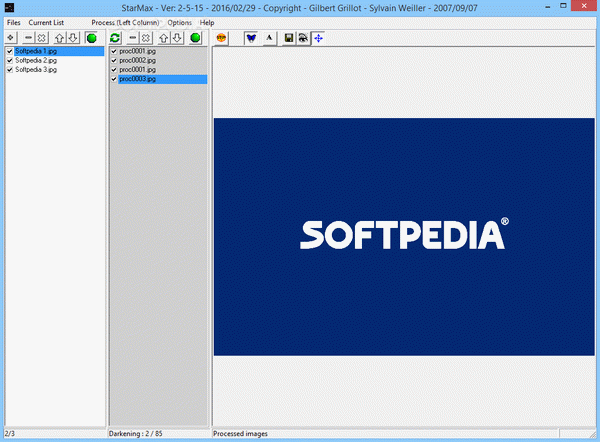Select proc0002.jpg in processed list
This screenshot has height=442, width=600.
click(137, 60)
